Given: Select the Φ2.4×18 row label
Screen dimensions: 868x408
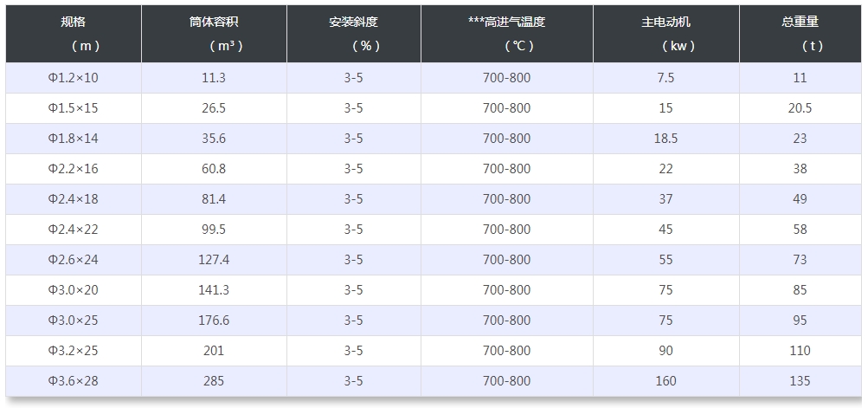Looking at the screenshot, I should click(73, 199).
